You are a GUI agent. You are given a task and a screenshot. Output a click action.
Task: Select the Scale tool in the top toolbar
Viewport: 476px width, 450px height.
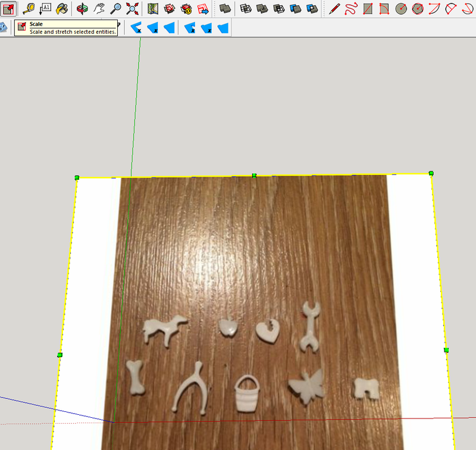(8, 9)
